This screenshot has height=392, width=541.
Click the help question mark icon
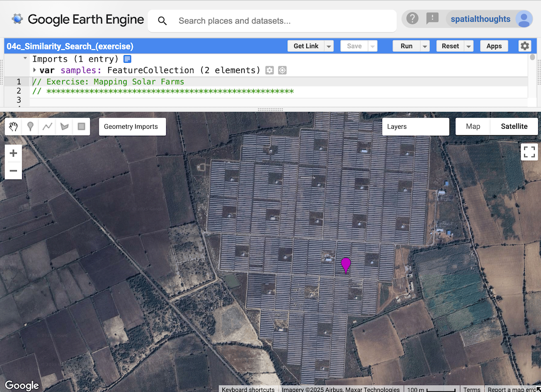412,19
